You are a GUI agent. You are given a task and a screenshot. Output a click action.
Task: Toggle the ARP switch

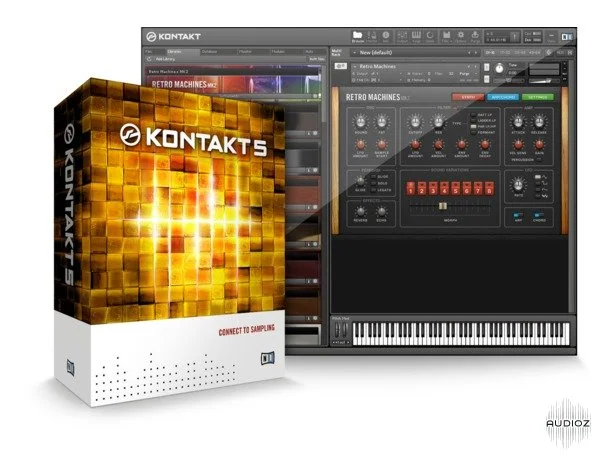click(518, 215)
